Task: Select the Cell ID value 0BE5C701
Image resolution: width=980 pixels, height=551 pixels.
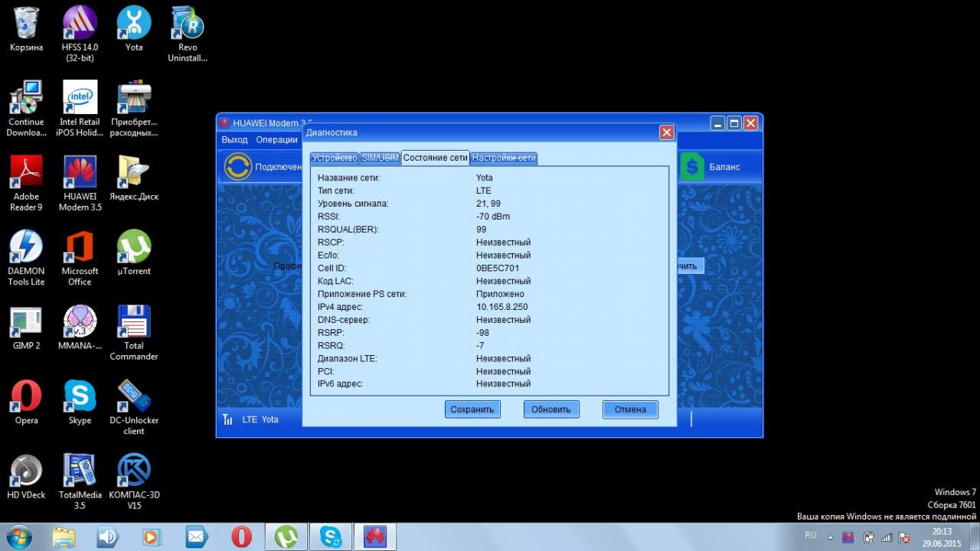Action: coord(498,268)
